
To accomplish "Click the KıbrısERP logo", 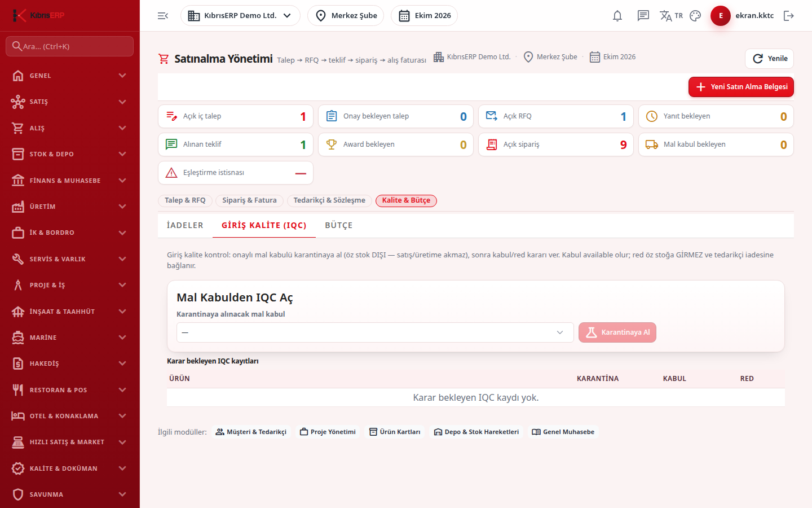I will tap(38, 15).
